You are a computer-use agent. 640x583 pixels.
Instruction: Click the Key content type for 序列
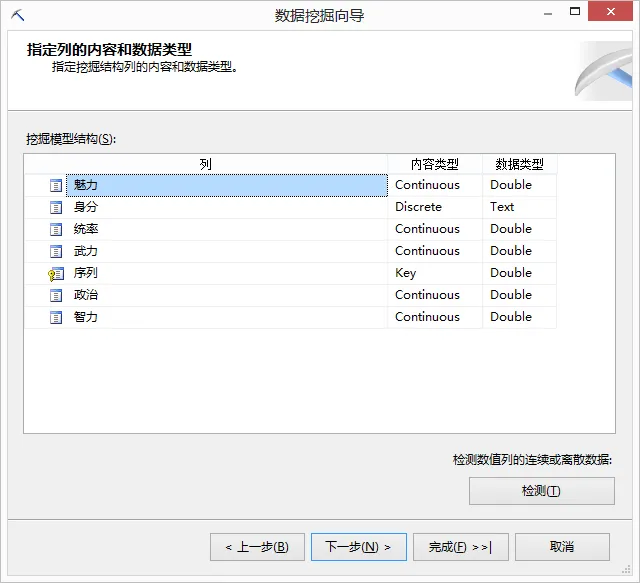tap(435, 274)
